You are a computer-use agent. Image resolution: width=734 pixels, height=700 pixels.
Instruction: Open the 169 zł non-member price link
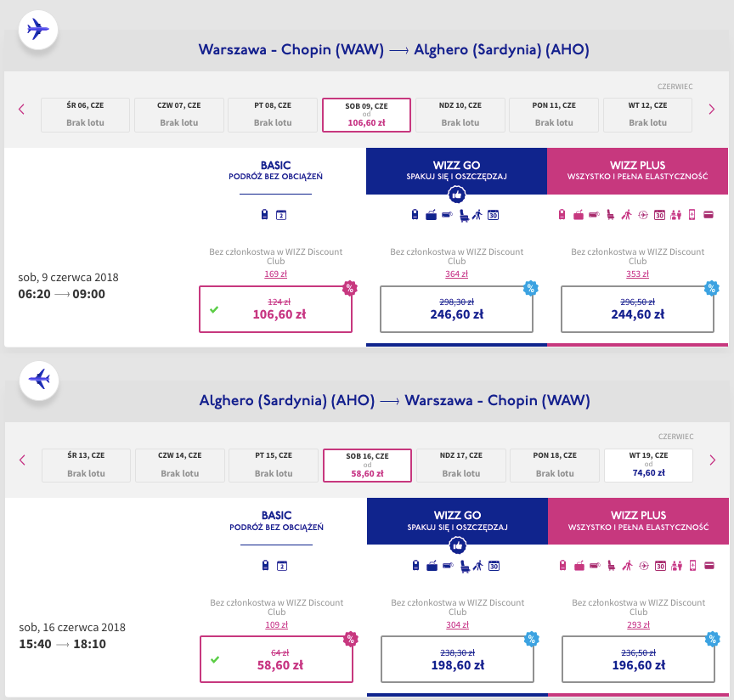[x=276, y=274]
